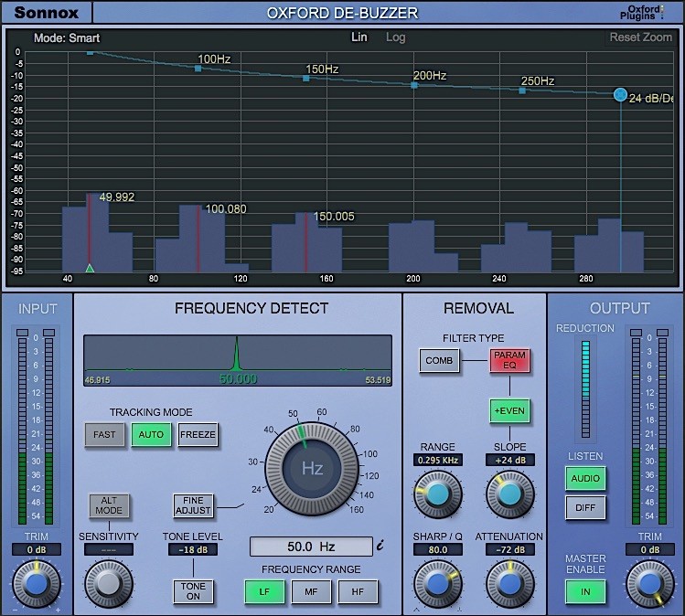Click the SENSITIVITY knob
This screenshot has width=685, height=616.
(x=109, y=584)
